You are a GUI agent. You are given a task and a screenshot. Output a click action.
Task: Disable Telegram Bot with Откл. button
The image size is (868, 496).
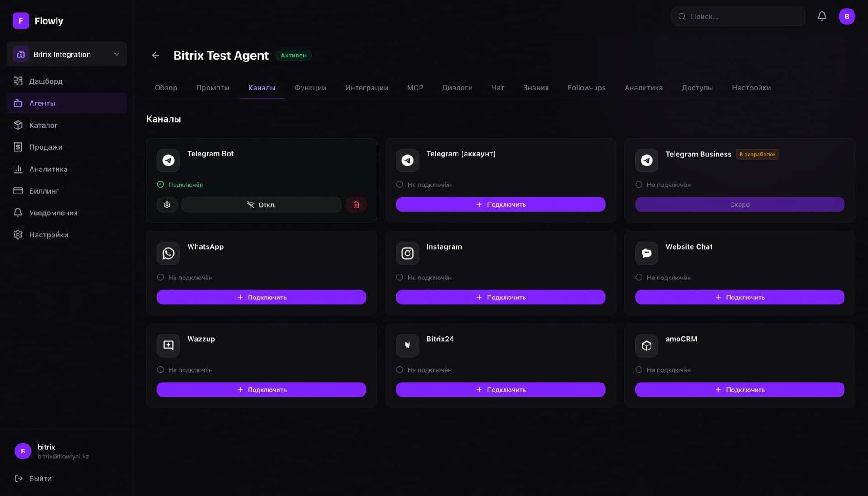(261, 204)
